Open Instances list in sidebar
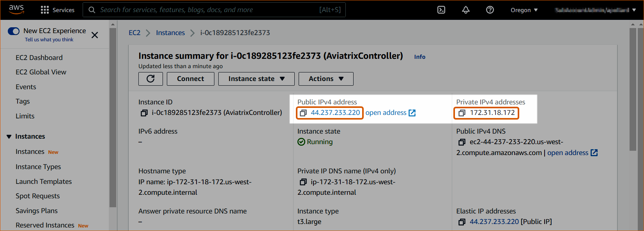The width and height of the screenshot is (644, 231). point(30,152)
